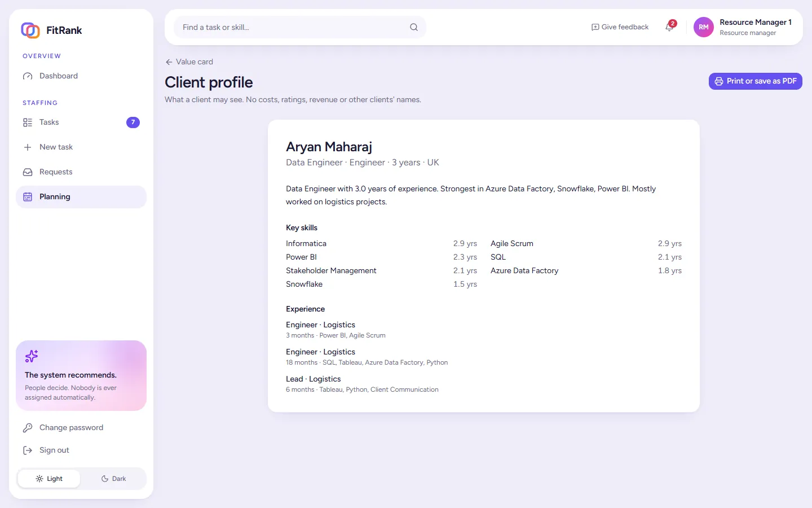812x508 pixels.
Task: Click the Snowflake skill row
Action: pos(381,284)
